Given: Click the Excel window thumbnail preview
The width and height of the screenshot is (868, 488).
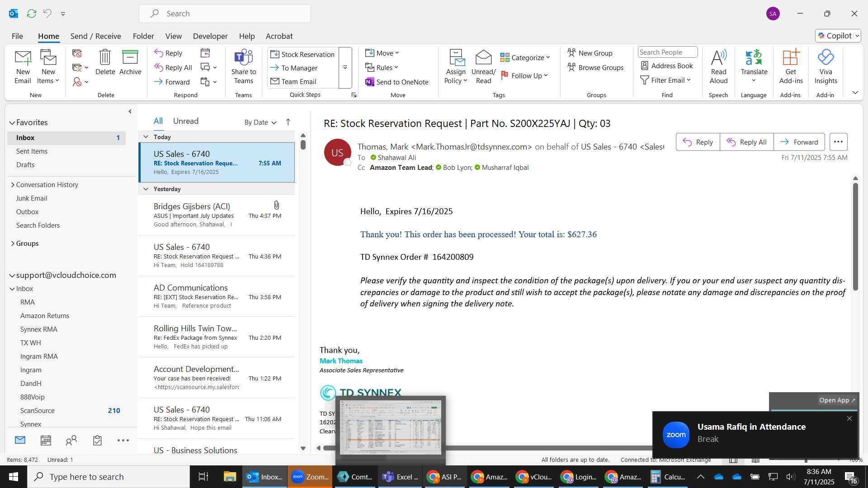Looking at the screenshot, I should click(x=391, y=428).
